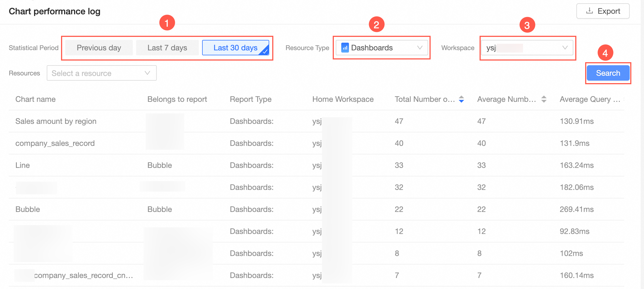Screen dimensions: 644x289
Task: Click the Resource Type dropdown chevron
Action: [x=420, y=48]
